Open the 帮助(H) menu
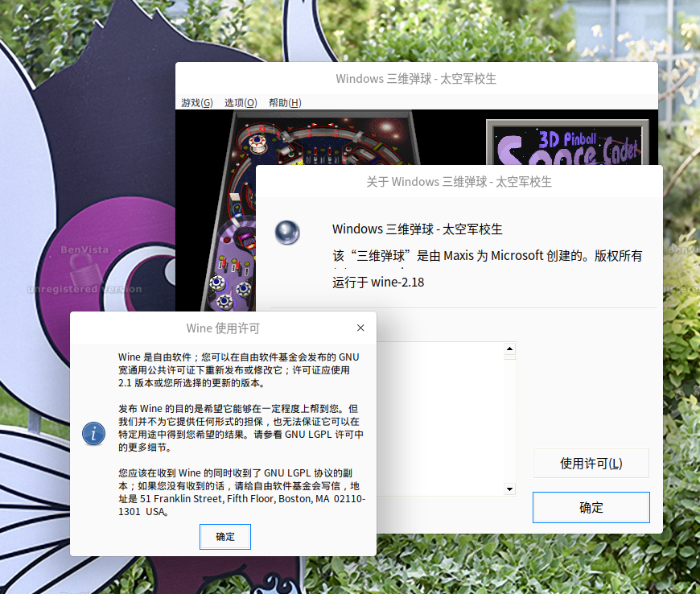 point(285,103)
